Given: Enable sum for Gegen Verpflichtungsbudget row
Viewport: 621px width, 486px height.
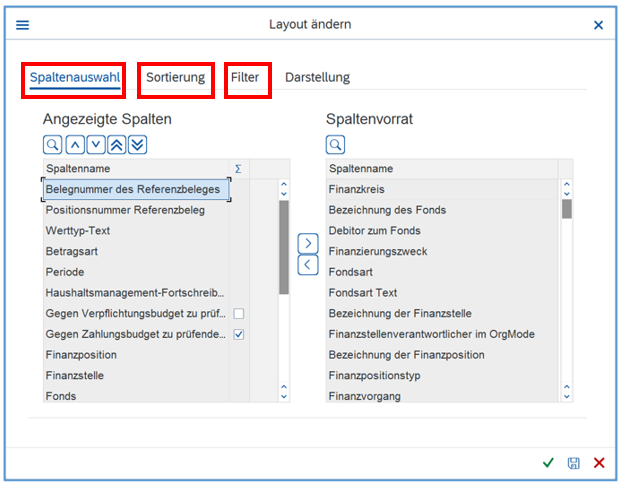Looking at the screenshot, I should coord(239,314).
